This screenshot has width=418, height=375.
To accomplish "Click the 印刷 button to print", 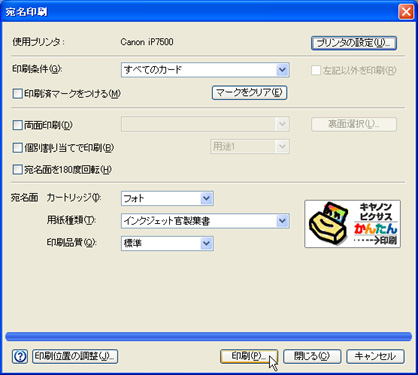I will click(x=249, y=356).
